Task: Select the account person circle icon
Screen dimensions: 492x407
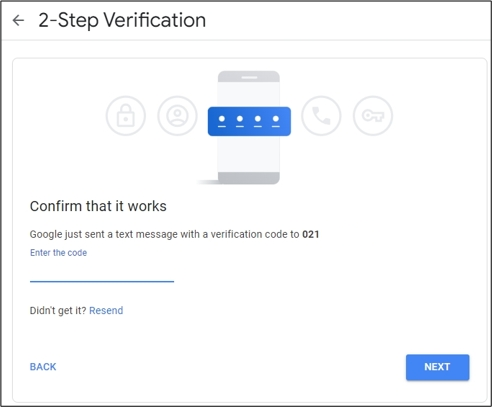Action: [177, 116]
